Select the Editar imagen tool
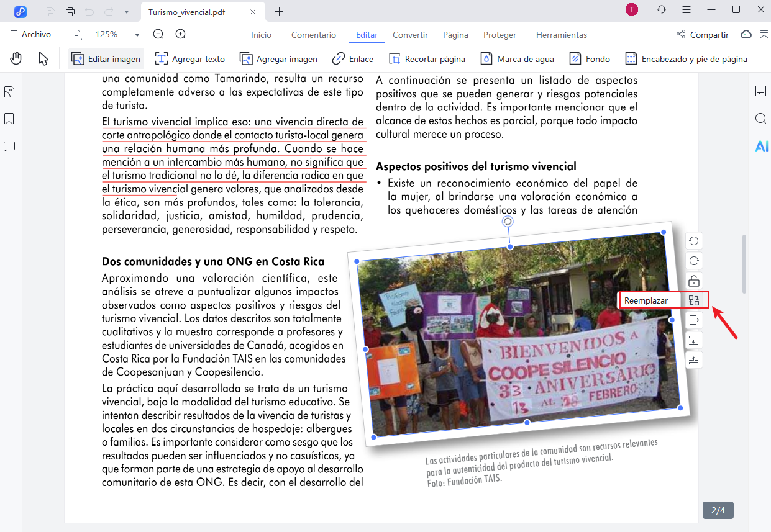The height and width of the screenshot is (532, 771). click(x=106, y=58)
